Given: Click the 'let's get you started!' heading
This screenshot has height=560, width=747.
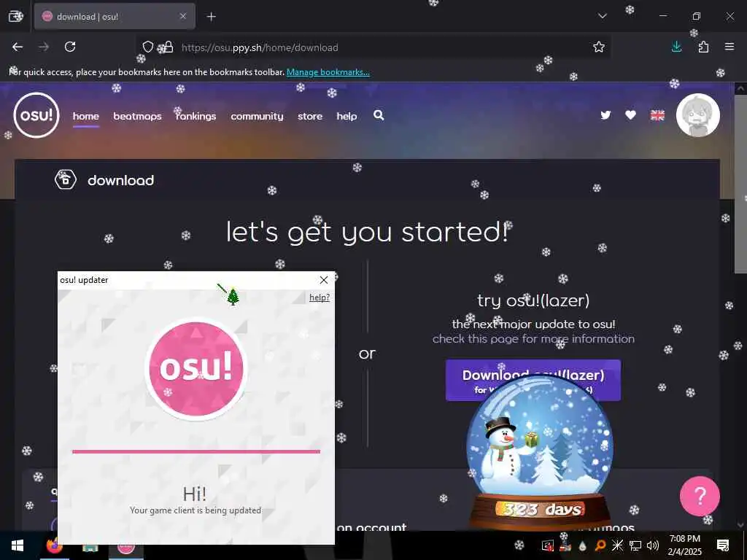Looking at the screenshot, I should (x=368, y=232).
